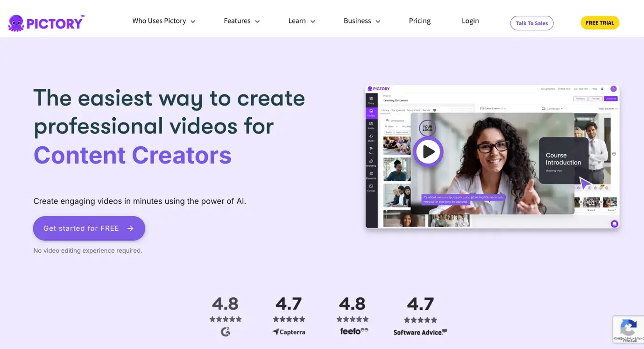
Task: Click the Capterra rating logo
Action: click(x=289, y=332)
